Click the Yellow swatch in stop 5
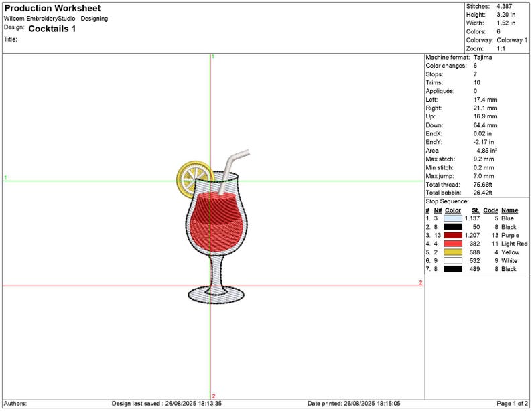The height and width of the screenshot is (411, 532). [x=453, y=252]
